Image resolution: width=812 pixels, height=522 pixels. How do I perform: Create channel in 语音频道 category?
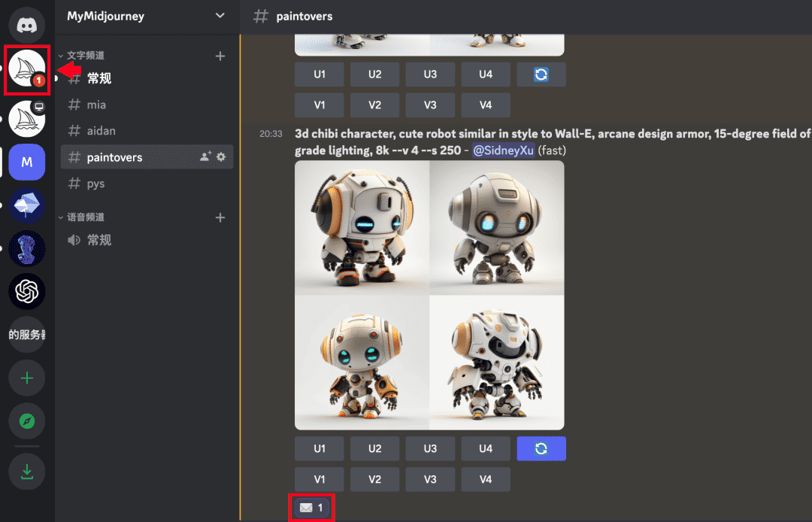[x=220, y=217]
